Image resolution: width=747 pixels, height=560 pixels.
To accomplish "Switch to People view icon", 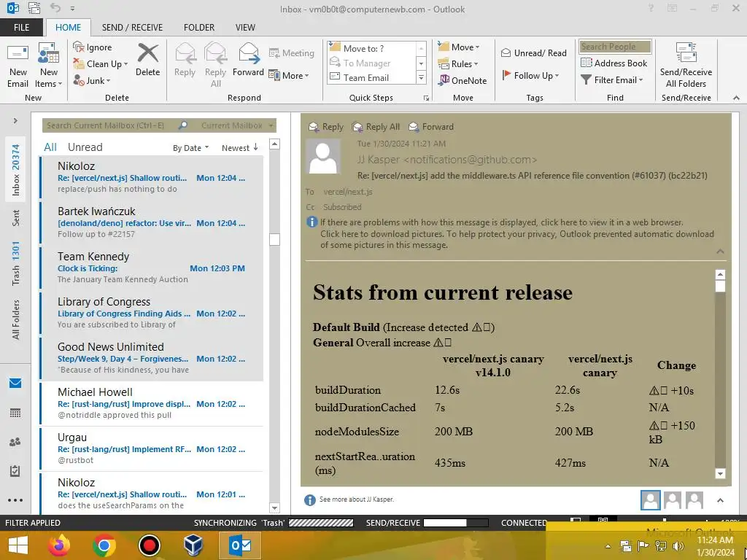I will 15,442.
